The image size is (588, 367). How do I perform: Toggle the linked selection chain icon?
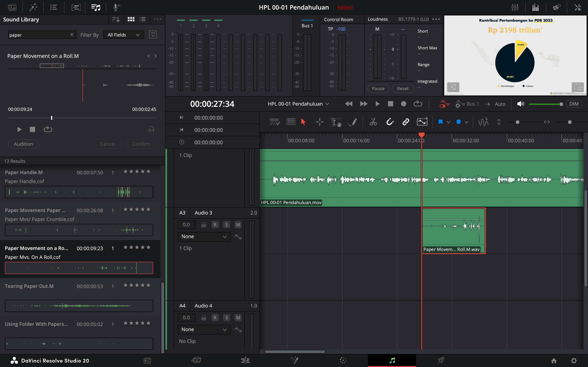coord(405,122)
